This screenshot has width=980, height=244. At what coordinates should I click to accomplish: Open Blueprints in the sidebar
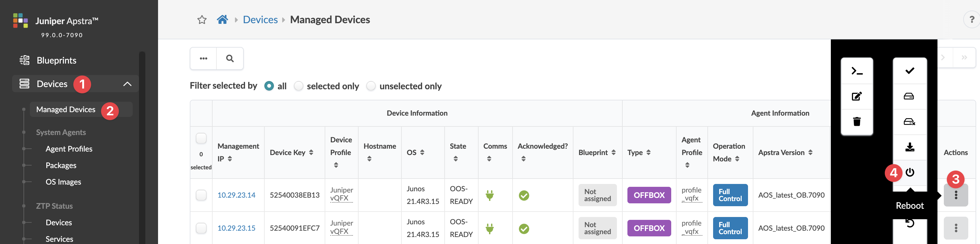tap(56, 61)
